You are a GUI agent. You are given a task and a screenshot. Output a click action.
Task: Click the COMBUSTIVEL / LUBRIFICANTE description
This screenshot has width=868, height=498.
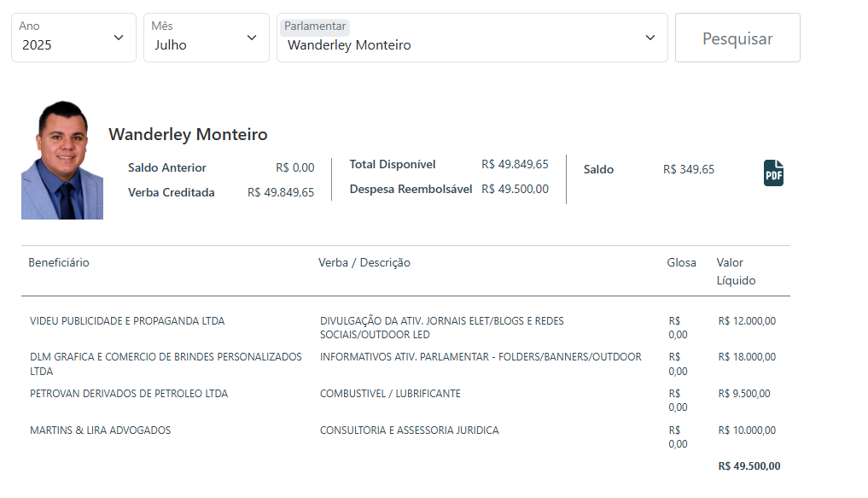click(x=390, y=394)
